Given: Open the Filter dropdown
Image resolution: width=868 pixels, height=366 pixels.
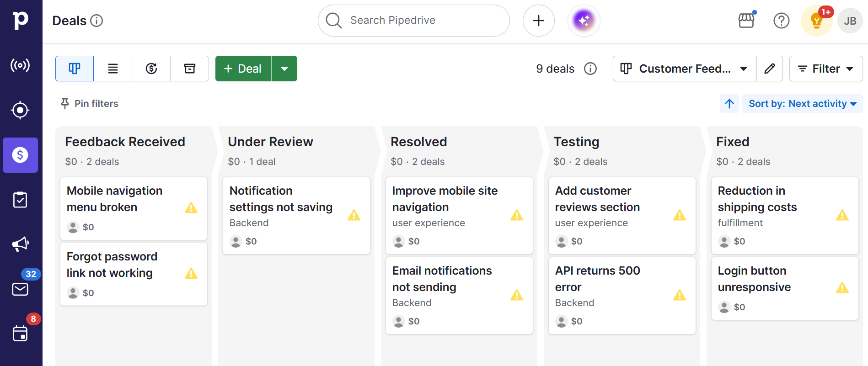Looking at the screenshot, I should (x=825, y=69).
